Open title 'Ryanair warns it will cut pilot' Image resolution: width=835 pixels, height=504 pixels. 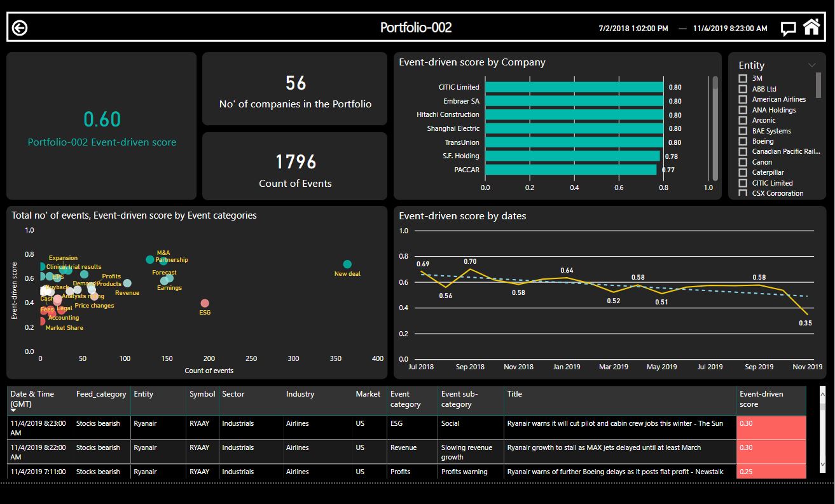point(615,423)
